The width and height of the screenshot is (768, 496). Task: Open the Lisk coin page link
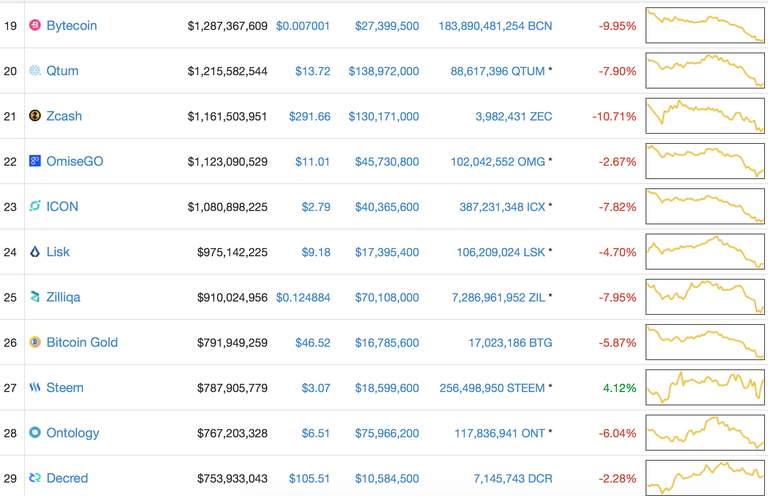(x=58, y=252)
